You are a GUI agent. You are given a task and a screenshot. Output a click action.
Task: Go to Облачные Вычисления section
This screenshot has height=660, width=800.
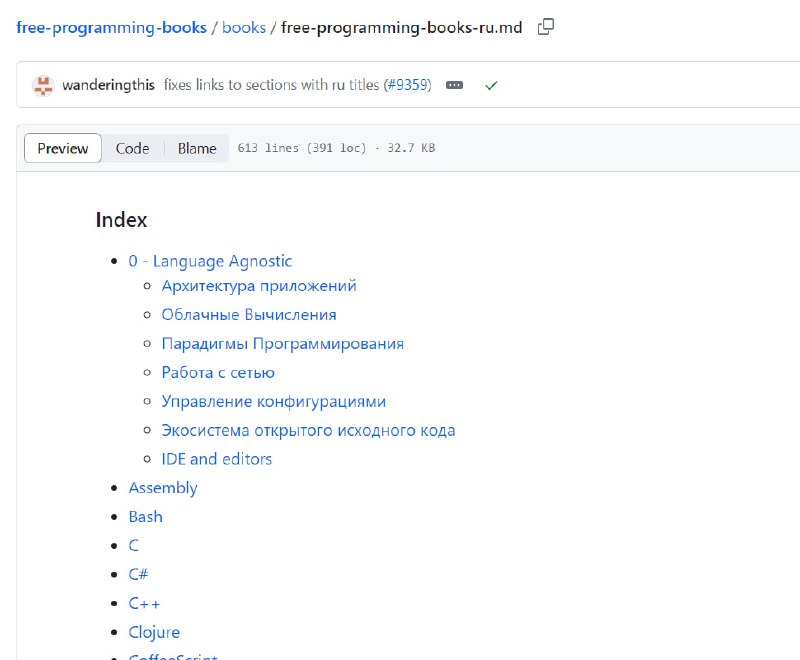[x=249, y=315]
